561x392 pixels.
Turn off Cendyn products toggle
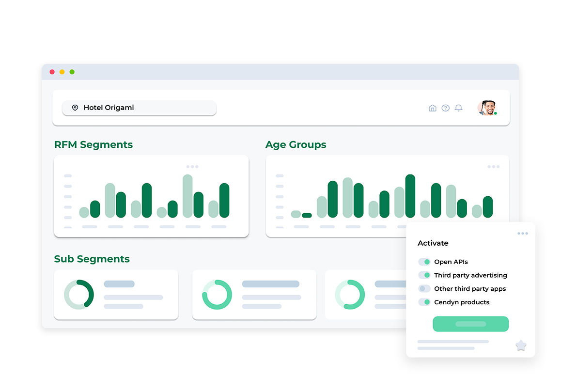click(x=424, y=302)
